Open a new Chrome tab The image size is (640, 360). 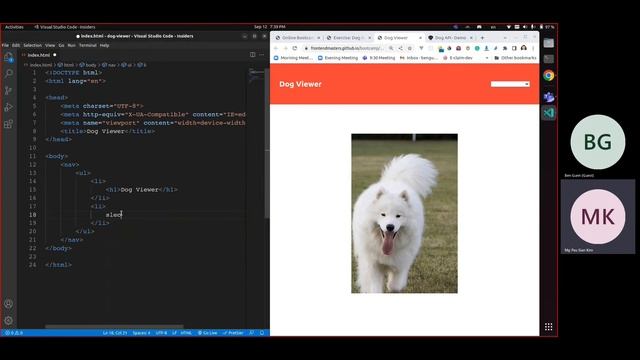click(482, 38)
